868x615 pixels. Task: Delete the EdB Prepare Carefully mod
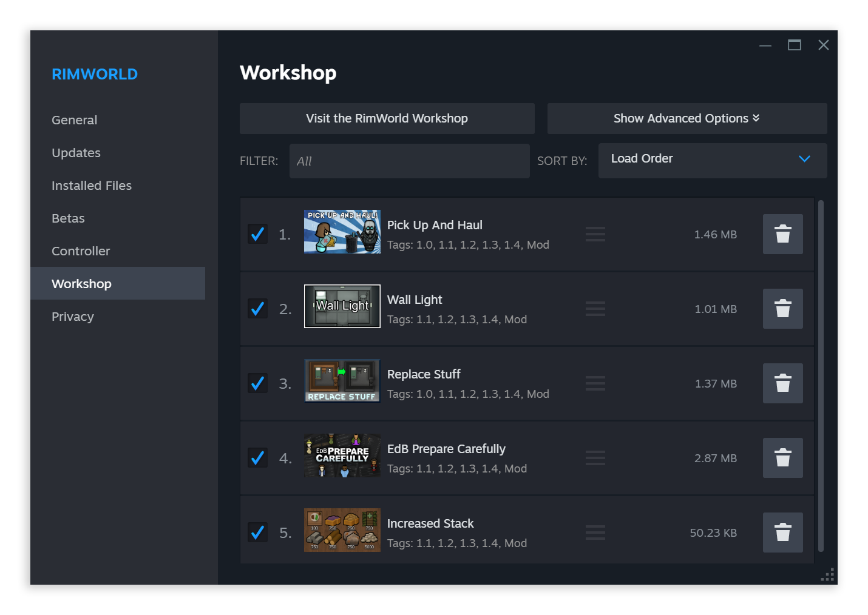pos(782,458)
